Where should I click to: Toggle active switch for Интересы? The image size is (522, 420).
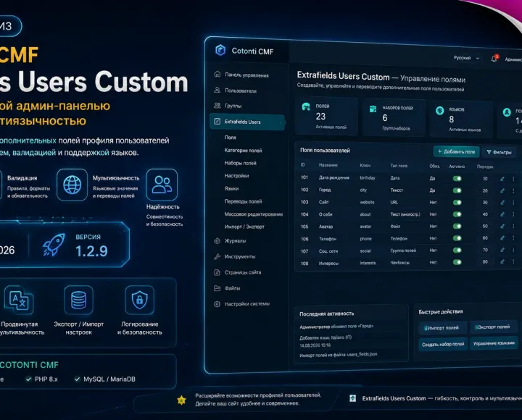click(x=457, y=262)
